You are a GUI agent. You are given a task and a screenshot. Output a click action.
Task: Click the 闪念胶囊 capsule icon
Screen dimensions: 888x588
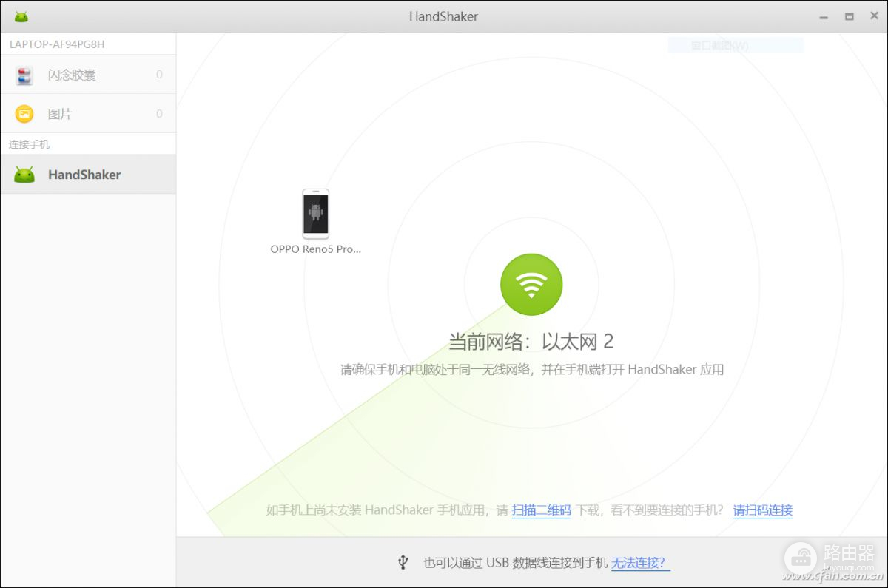pyautogui.click(x=24, y=75)
